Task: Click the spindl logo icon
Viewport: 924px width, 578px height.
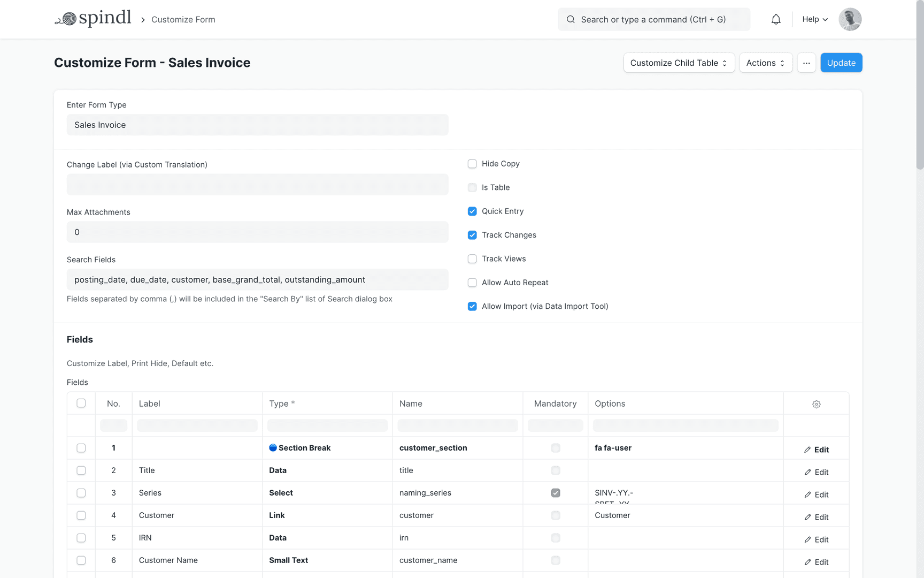Action: pyautogui.click(x=67, y=18)
